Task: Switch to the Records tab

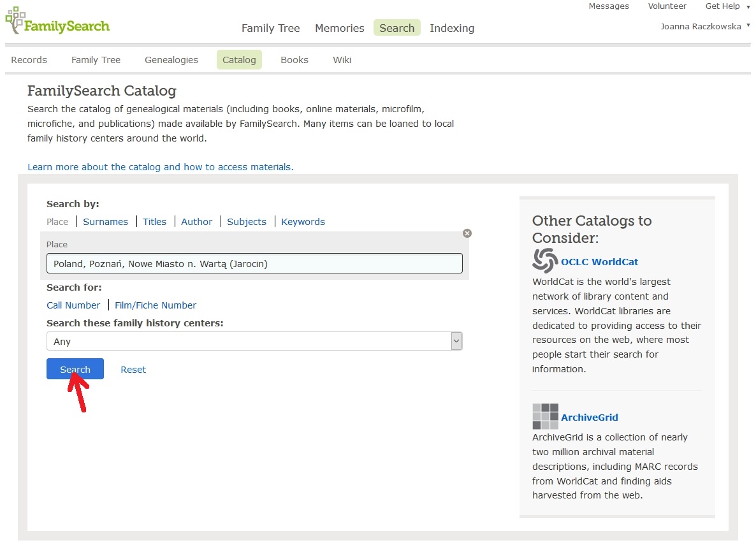Action: tap(29, 60)
